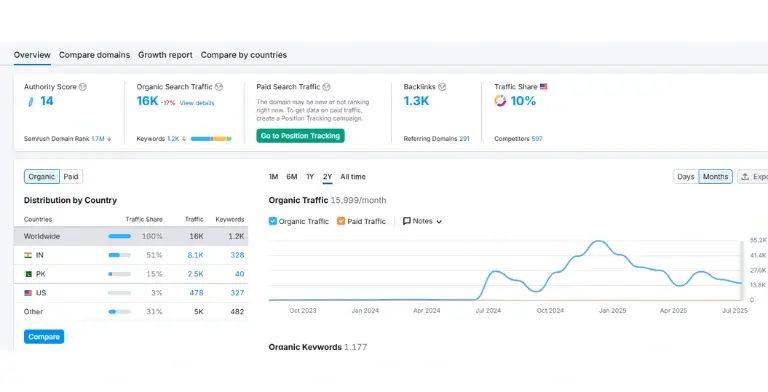
Task: Click the Traffic Share column header
Action: coord(144,220)
